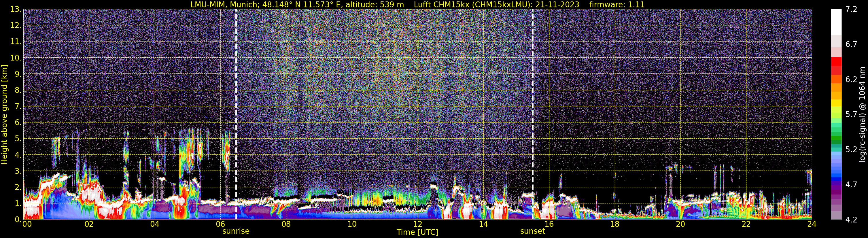Click the white section of the colorbar

tap(836, 22)
